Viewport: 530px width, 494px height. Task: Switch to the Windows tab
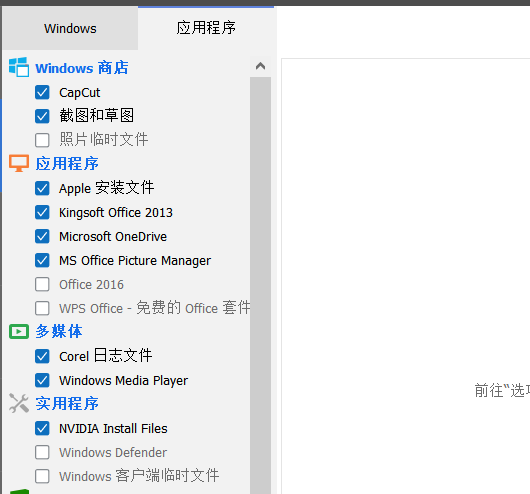point(70,28)
